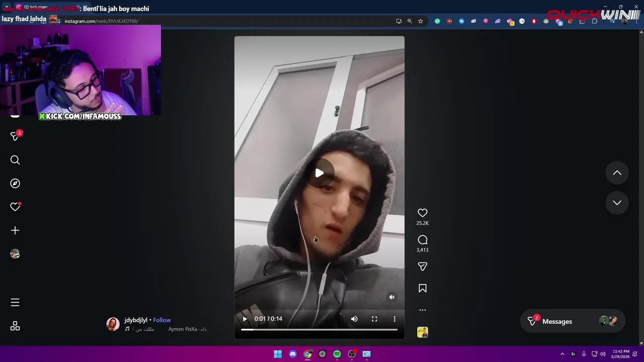
Task: Open Spotify from the taskbar
Action: 337,354
